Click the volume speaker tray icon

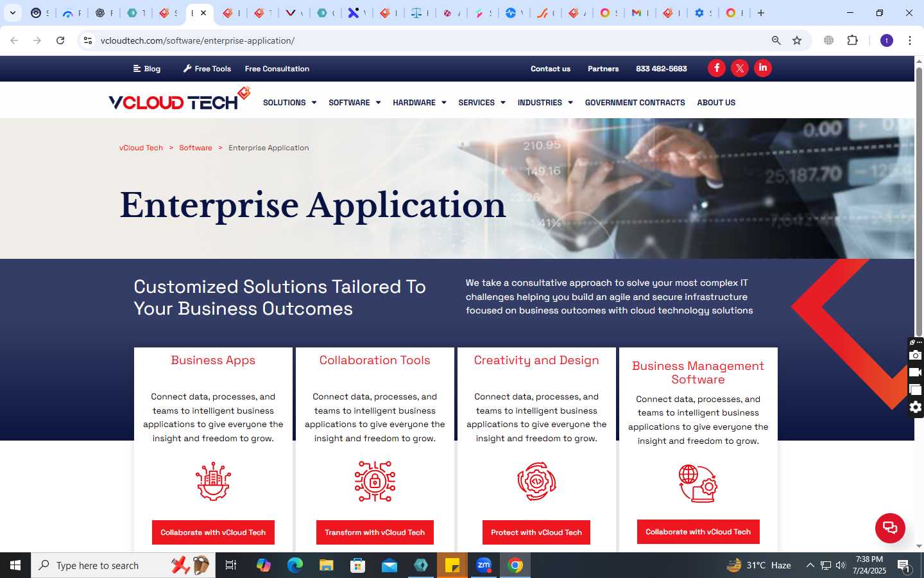tap(841, 565)
